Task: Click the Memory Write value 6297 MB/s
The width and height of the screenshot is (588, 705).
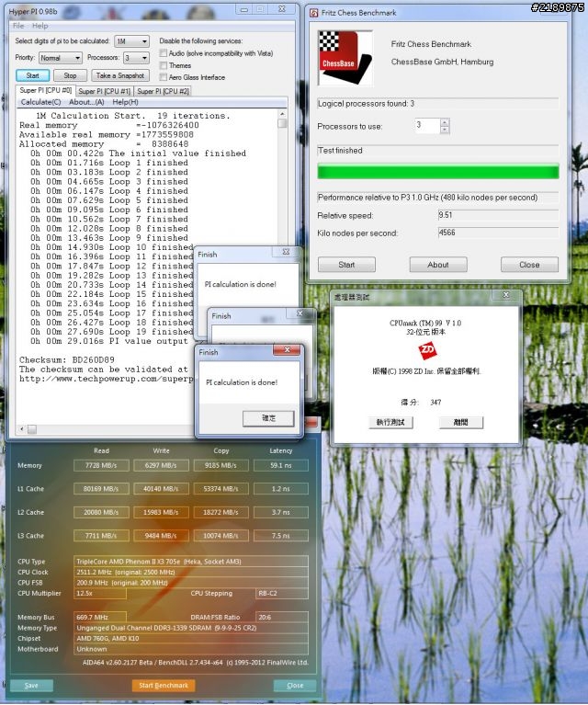Action: [161, 466]
